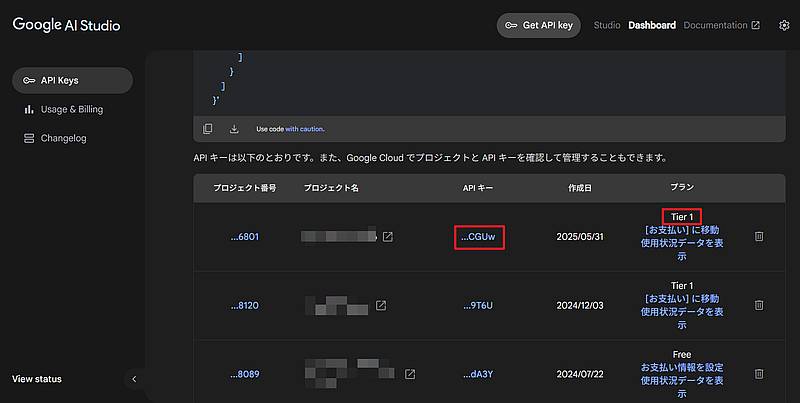Image resolution: width=800 pixels, height=403 pixels.
Task: Open project number ...6801
Action: 244,237
